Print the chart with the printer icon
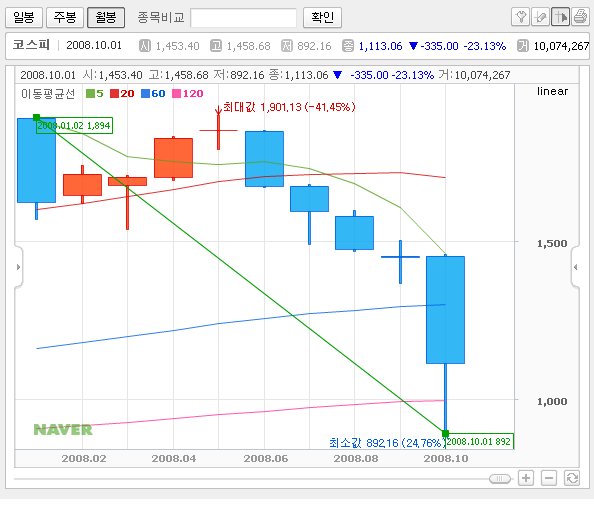The height and width of the screenshot is (512, 594). [580, 17]
